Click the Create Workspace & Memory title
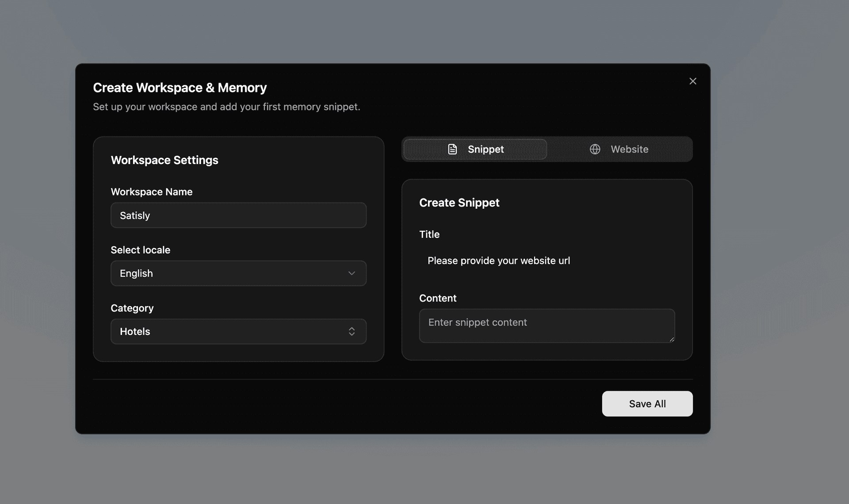Viewport: 849px width, 504px height. [x=180, y=88]
